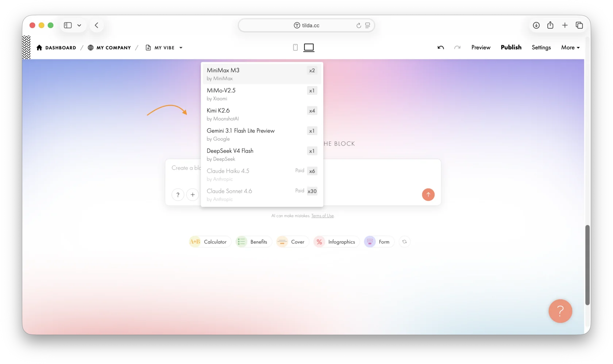Click the page vertical scrollbar
Image resolution: width=613 pixels, height=364 pixels.
[587, 265]
